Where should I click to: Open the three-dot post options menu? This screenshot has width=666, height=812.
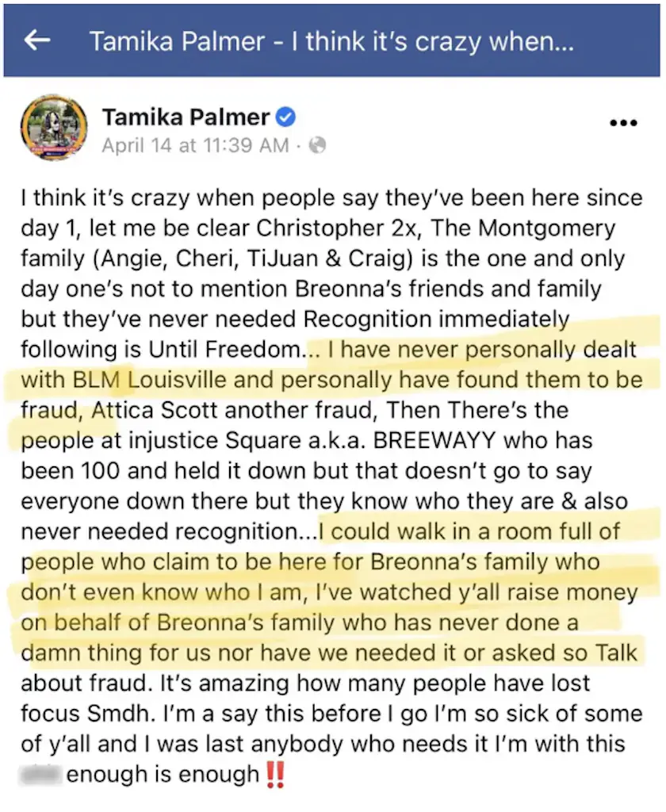(622, 123)
